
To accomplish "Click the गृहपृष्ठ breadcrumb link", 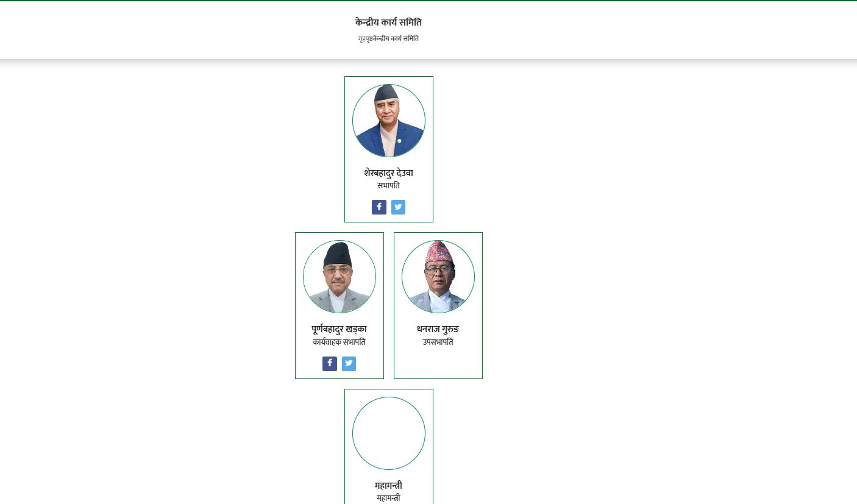I will [x=364, y=38].
